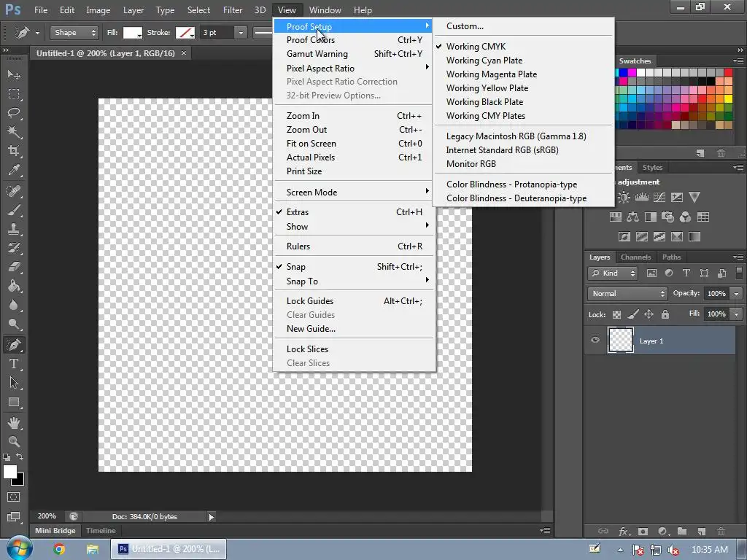This screenshot has width=747, height=560.
Task: Click the fill color swatch in options bar
Action: [x=133, y=32]
